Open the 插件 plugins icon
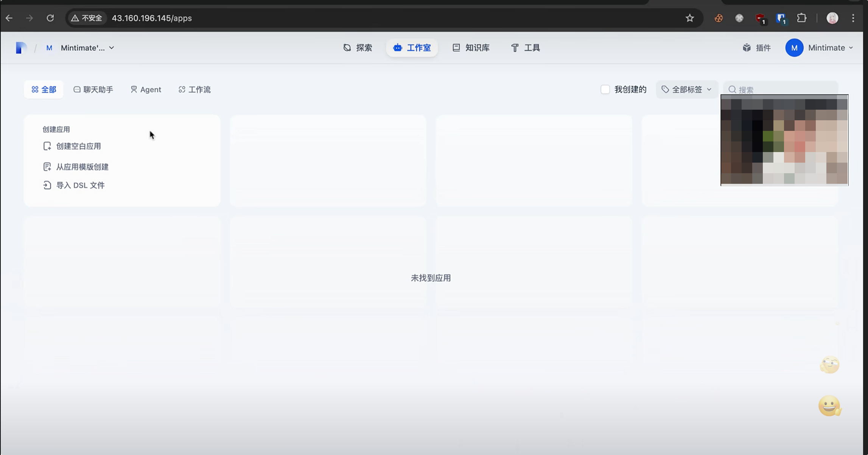 point(747,48)
